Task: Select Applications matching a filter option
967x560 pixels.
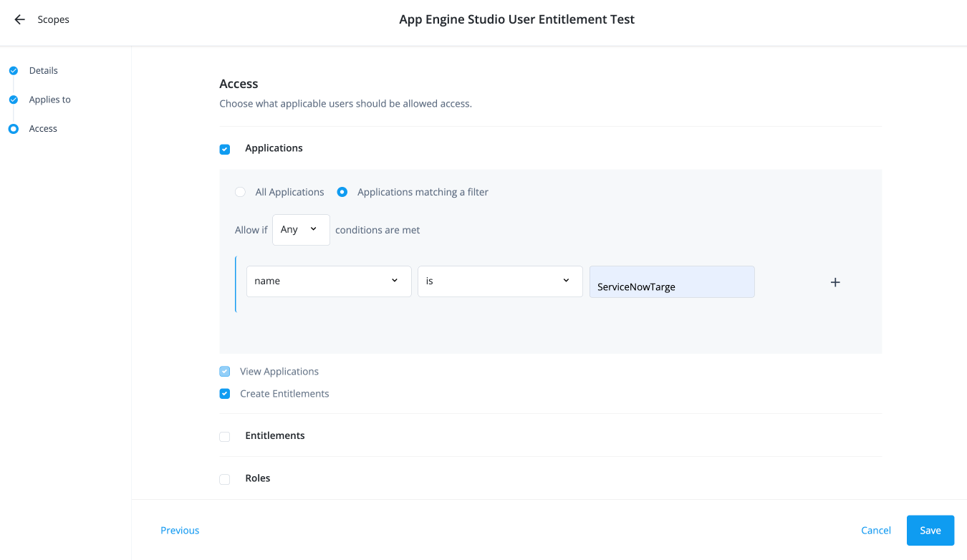Action: 342,192
